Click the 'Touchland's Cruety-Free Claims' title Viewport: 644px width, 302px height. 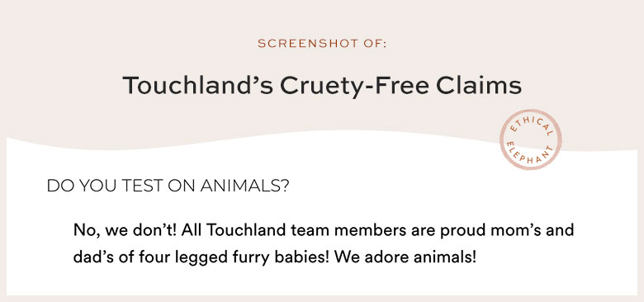[322, 86]
